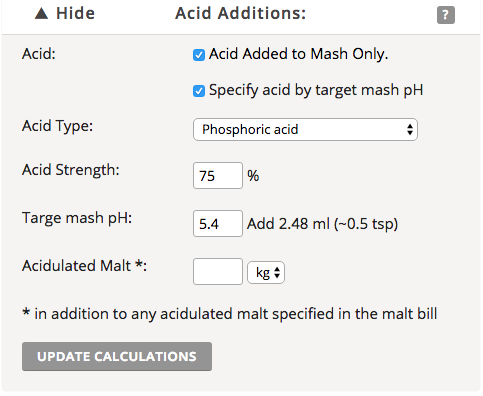Image resolution: width=483 pixels, height=396 pixels.
Task: Click the Target mash pH field
Action: pyautogui.click(x=218, y=223)
